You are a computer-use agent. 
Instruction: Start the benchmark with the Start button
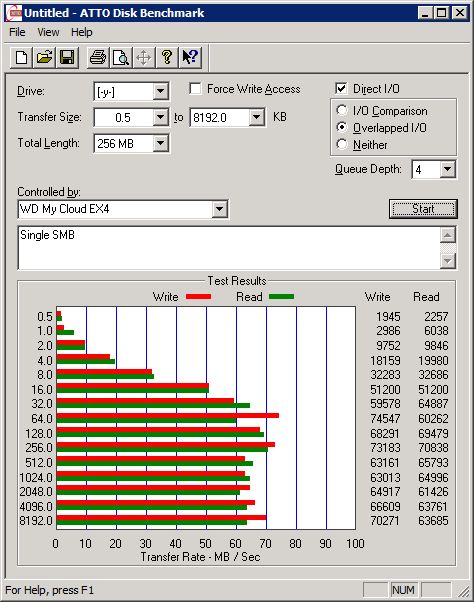[x=423, y=209]
